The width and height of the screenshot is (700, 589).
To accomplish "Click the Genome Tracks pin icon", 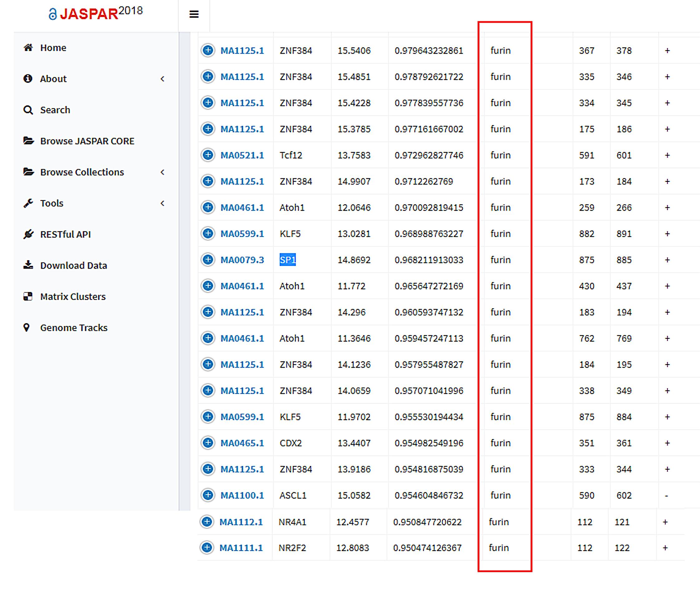I will click(27, 327).
